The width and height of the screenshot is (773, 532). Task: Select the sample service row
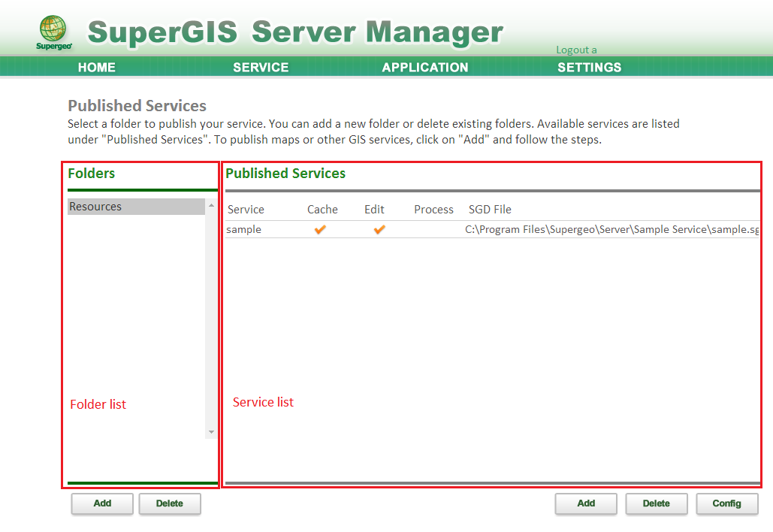tap(244, 230)
